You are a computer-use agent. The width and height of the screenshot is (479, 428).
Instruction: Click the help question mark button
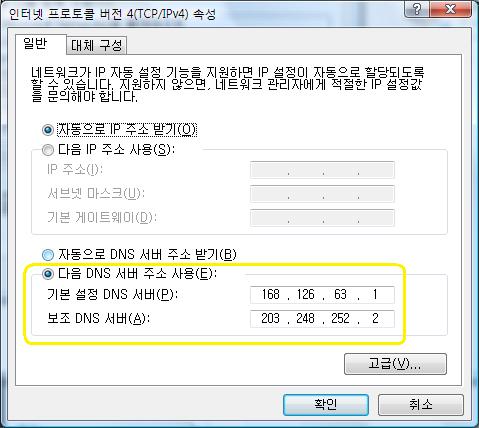pos(417,9)
